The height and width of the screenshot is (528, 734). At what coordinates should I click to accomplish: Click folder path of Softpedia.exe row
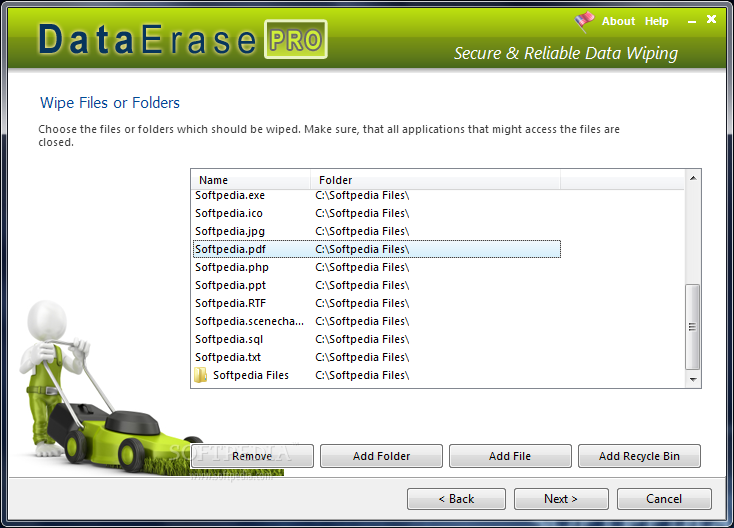[x=362, y=195]
